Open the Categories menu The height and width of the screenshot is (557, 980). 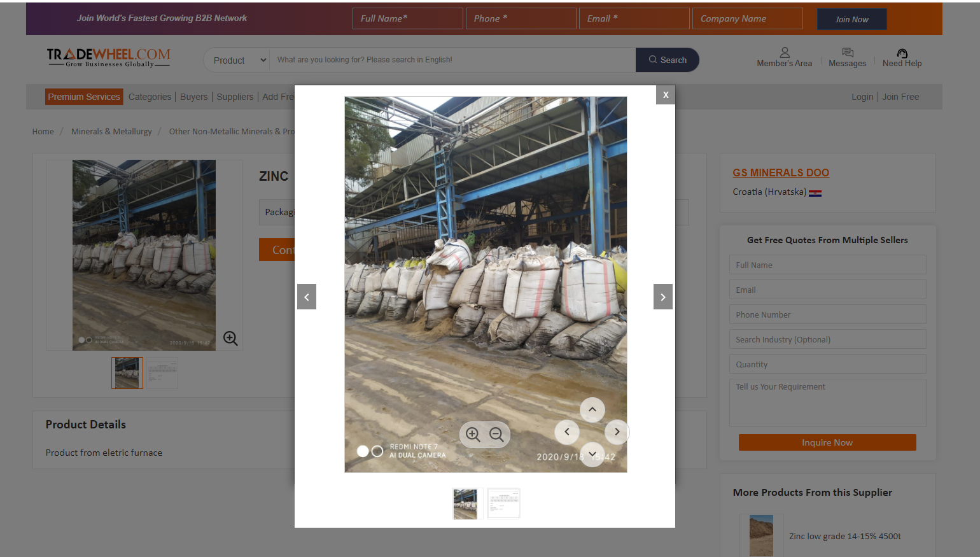[x=150, y=97]
